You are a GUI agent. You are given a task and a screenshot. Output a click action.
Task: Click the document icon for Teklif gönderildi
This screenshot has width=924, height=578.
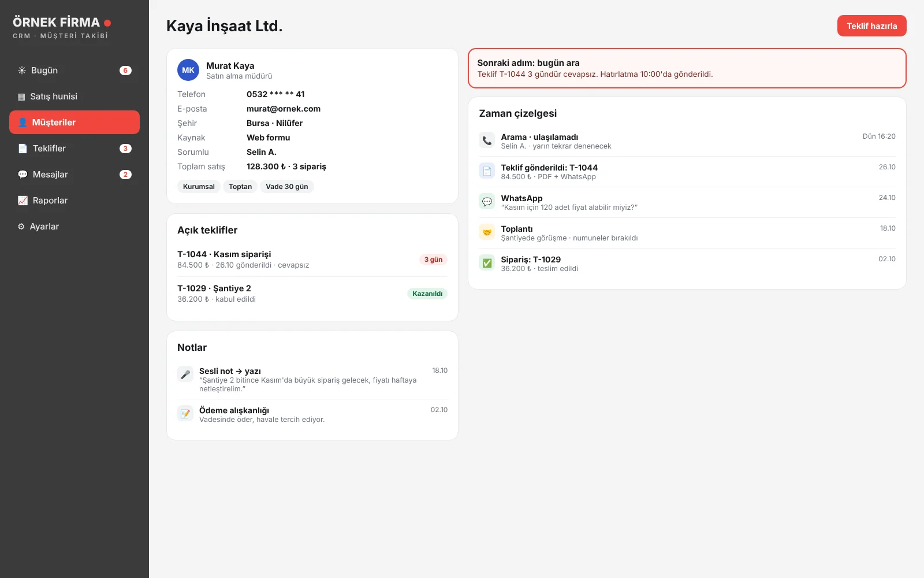click(x=487, y=171)
